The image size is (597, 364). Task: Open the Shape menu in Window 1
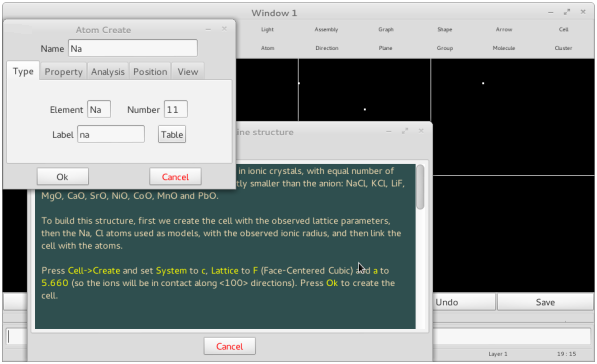coord(445,29)
